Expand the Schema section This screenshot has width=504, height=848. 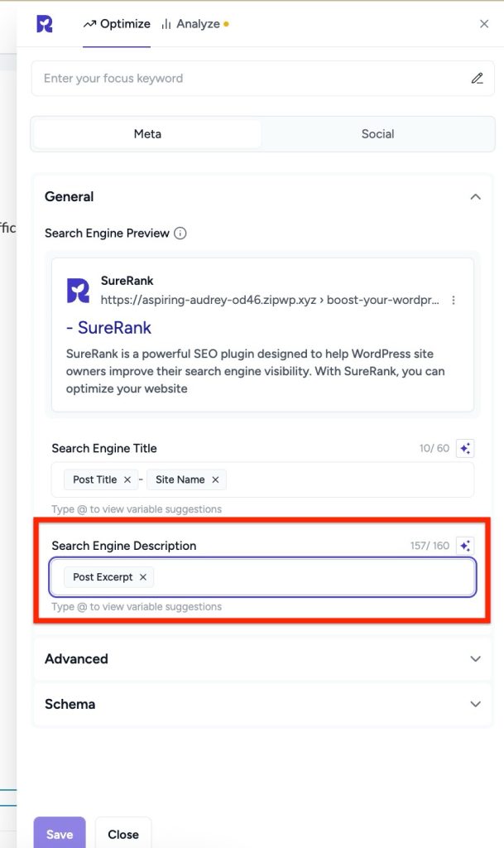click(x=475, y=705)
